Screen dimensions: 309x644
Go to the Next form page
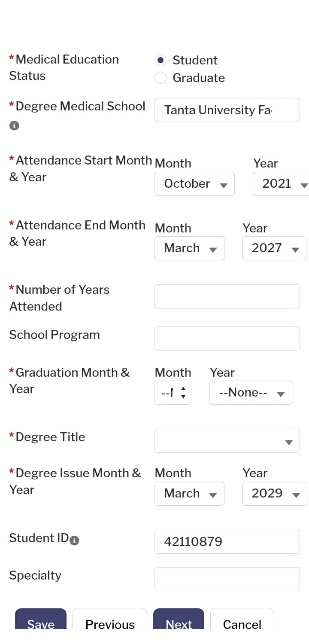[x=179, y=623]
